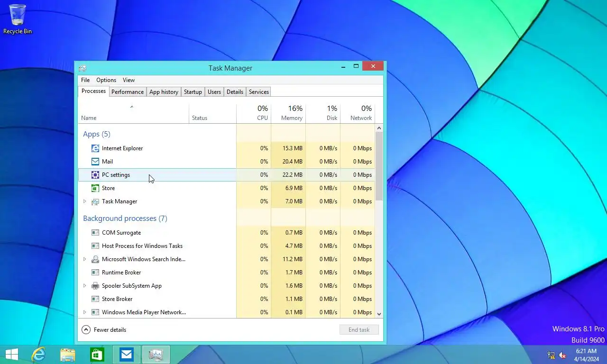Screen dimensions: 607x364
Task: Open the Store app from the taskbar
Action: (x=97, y=355)
